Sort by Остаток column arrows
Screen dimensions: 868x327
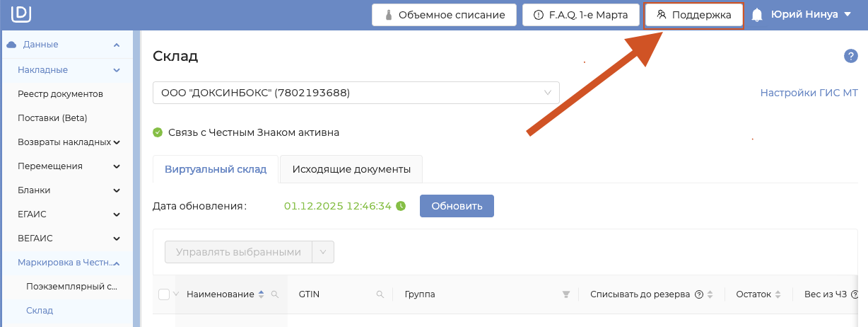tap(778, 294)
